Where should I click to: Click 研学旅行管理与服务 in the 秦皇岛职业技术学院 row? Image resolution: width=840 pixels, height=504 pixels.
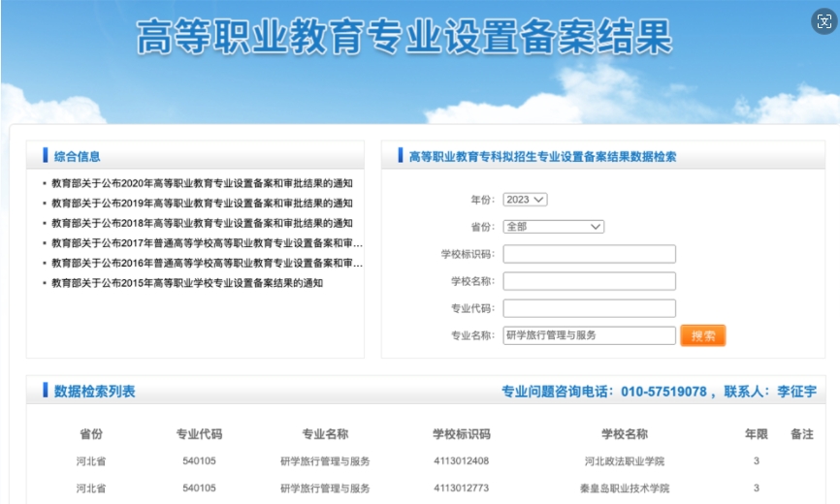325,488
